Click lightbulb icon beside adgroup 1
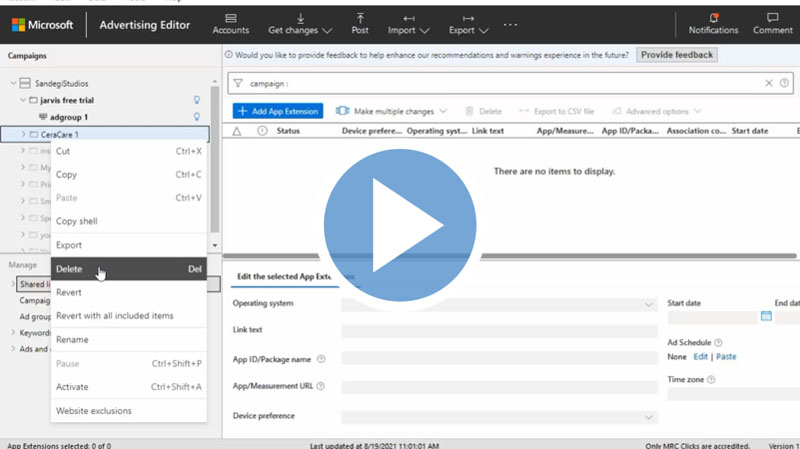Viewport: 800px width, 449px height. click(196, 117)
